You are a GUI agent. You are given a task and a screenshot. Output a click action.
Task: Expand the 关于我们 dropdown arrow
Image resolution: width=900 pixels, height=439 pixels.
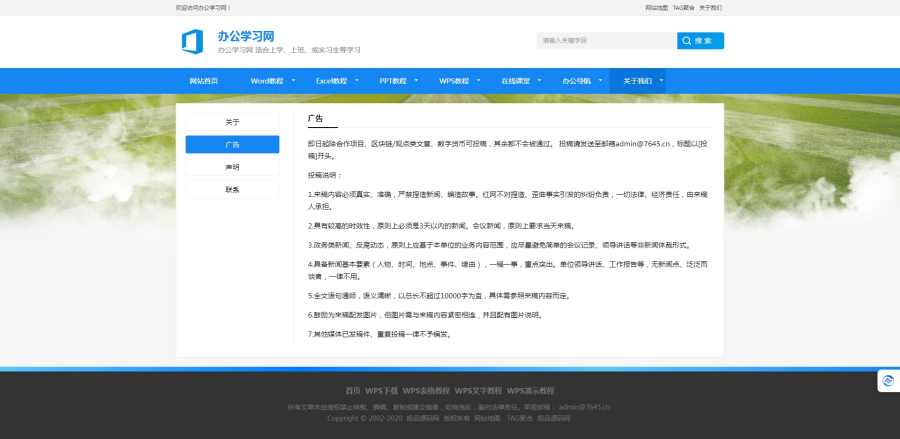[x=662, y=80]
